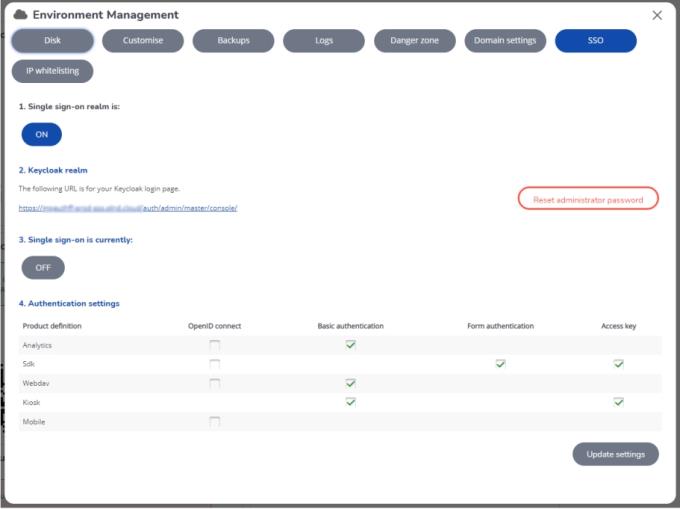
Task: Select the Logs tab
Action: (x=323, y=41)
